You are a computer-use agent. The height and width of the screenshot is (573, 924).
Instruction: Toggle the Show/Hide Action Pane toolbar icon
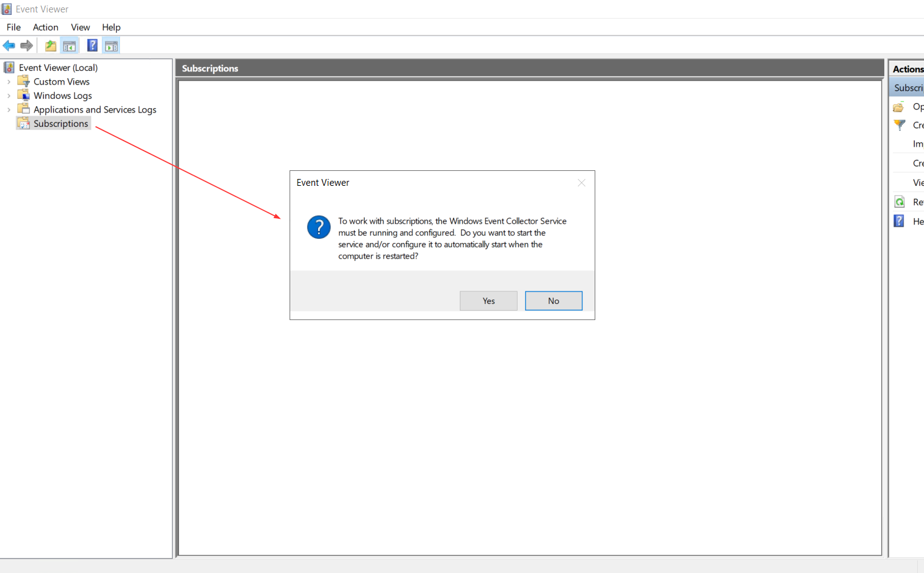111,45
